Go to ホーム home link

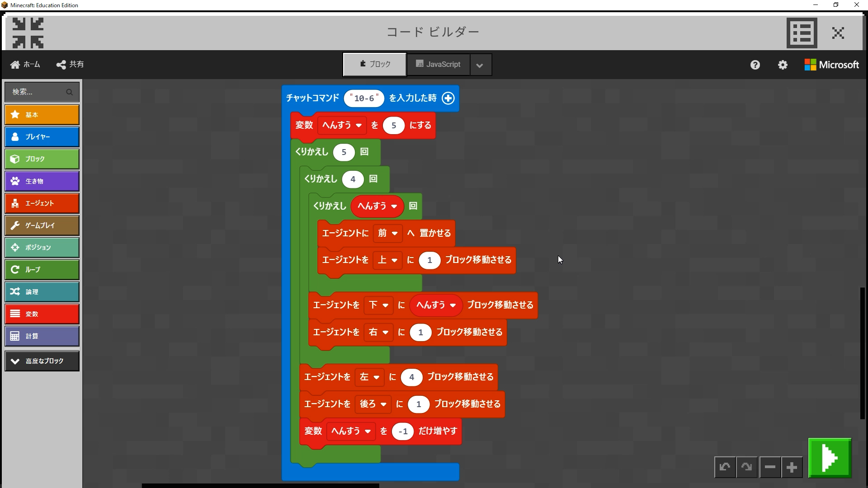25,65
